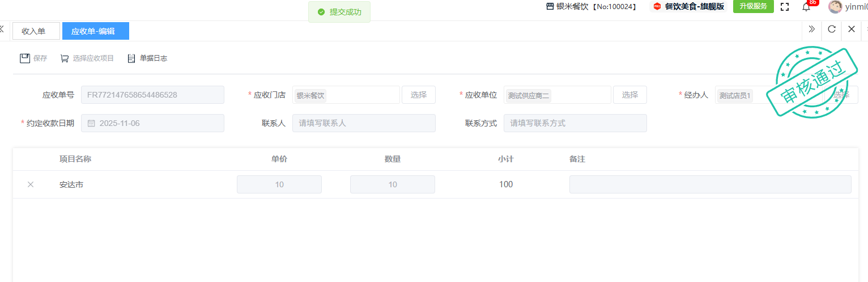This screenshot has height=282, width=868.
Task: Click the 餐饮美食-旗舰版 edition label
Action: (693, 7)
